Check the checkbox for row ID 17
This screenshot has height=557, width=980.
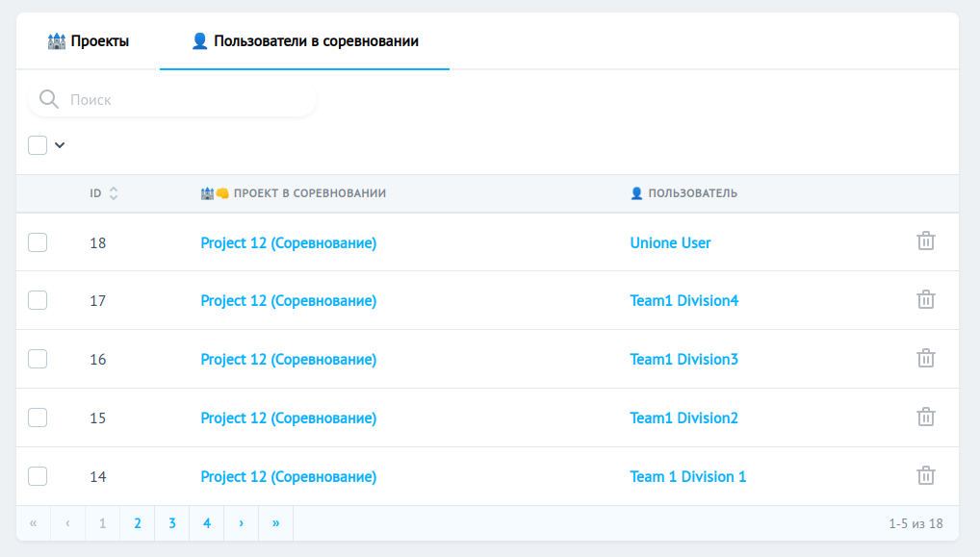point(37,299)
